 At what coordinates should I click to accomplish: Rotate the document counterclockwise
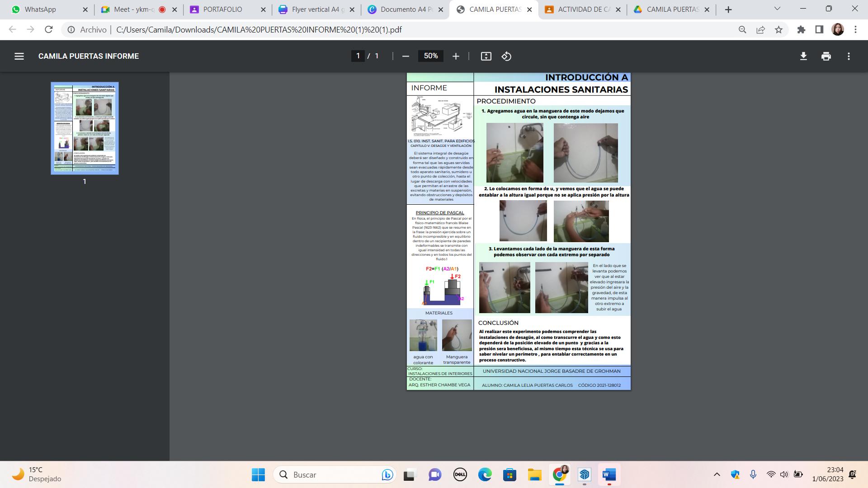[x=506, y=56]
